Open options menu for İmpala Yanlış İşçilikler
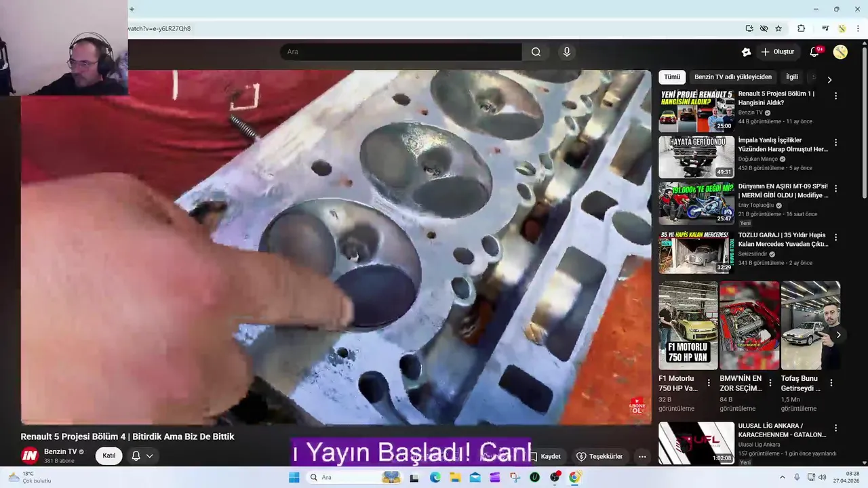 point(835,142)
